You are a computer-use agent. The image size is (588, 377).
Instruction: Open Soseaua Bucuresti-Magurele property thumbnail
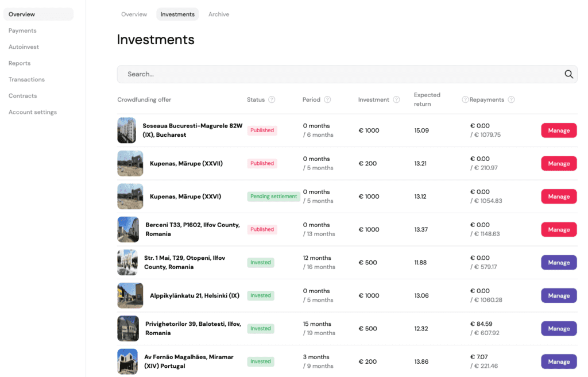point(126,130)
